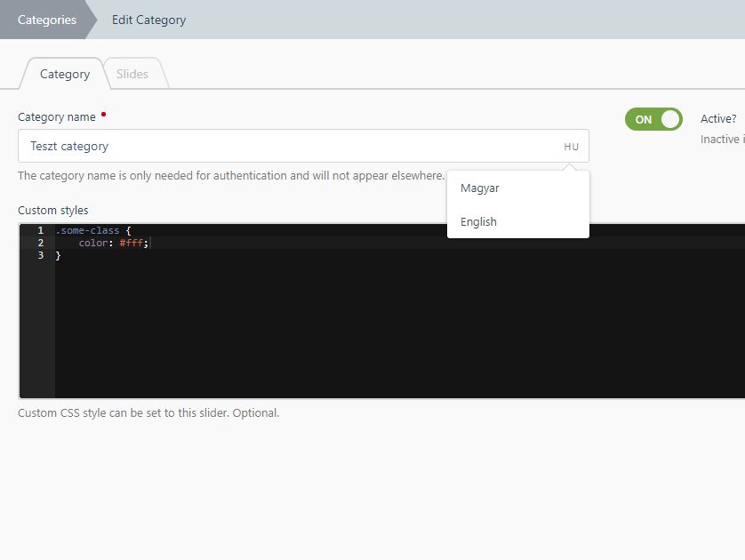Click the Edit Category breadcrumb
Screen dimensions: 745x560
[x=148, y=20]
